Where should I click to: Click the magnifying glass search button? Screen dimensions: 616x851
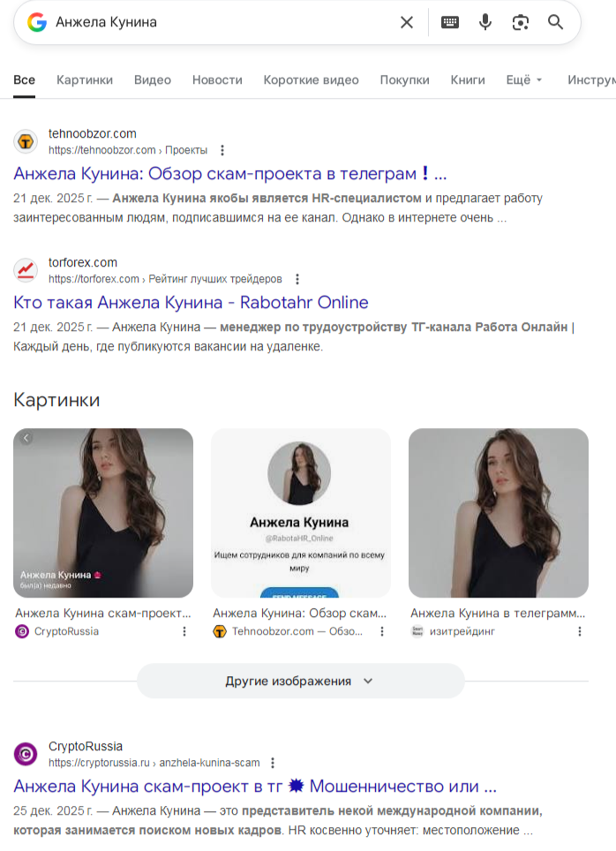pos(556,22)
